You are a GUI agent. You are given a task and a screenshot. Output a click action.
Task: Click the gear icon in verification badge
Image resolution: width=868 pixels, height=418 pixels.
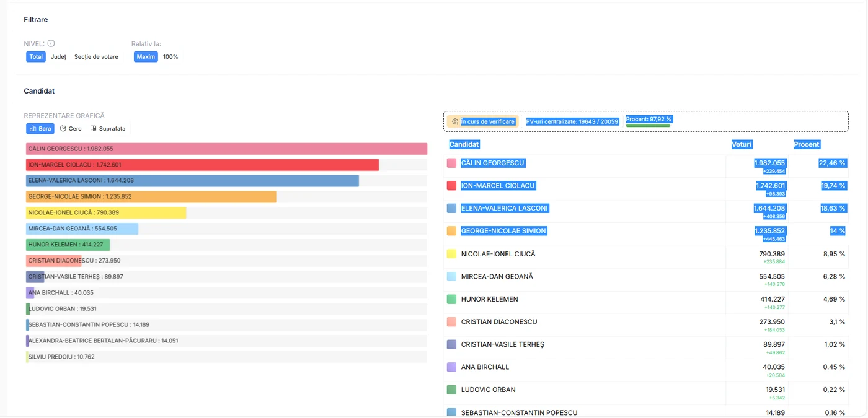click(x=455, y=121)
